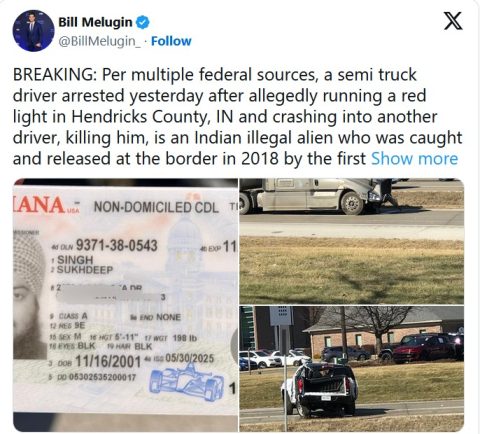The width and height of the screenshot is (480, 434).
Task: Follow Bill Melugin's account
Action: 171,41
